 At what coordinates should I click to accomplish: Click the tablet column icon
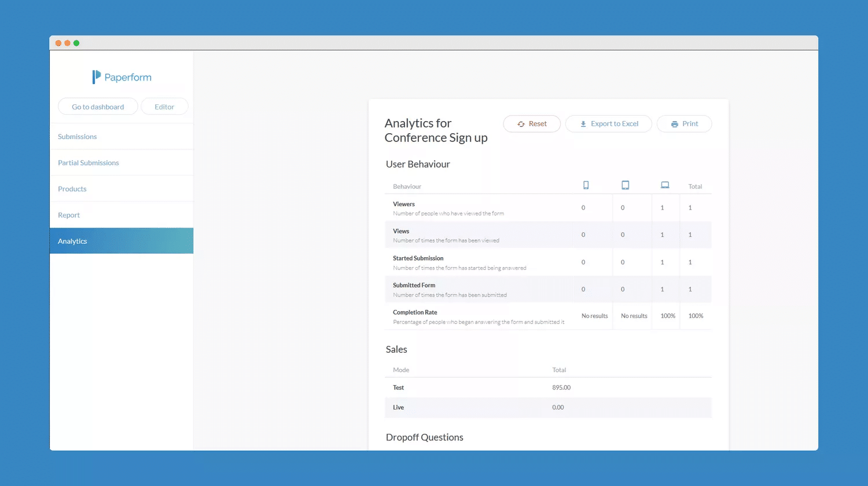pos(625,185)
